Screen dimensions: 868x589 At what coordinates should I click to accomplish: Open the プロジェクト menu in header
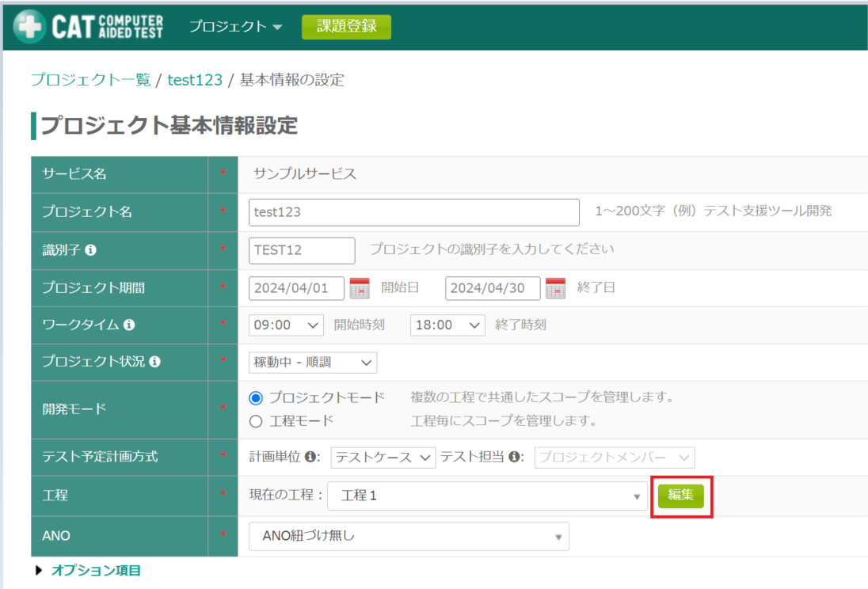tap(235, 26)
